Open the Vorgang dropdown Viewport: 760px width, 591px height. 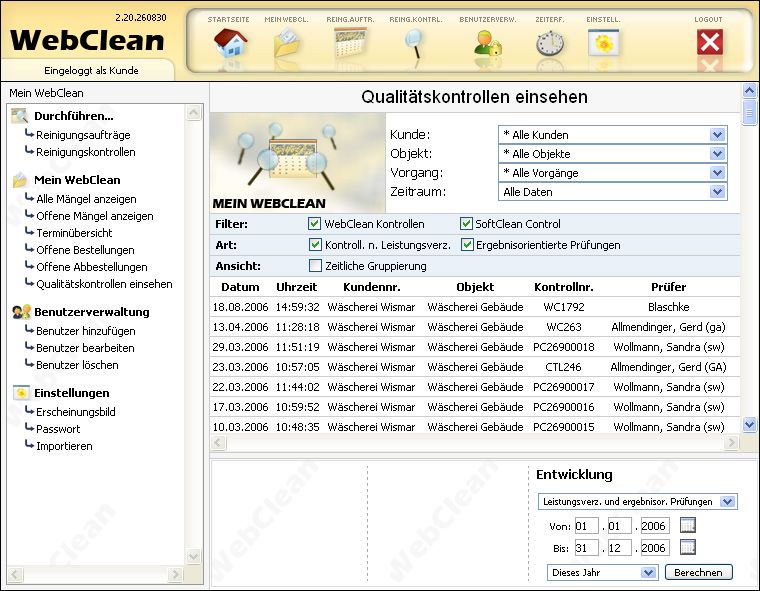point(613,173)
